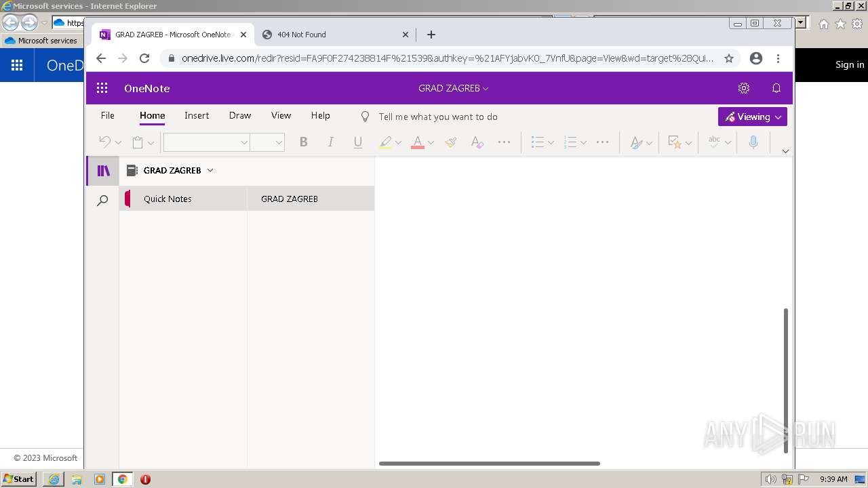868x488 pixels.
Task: Expand highlight color dropdown arrow
Action: 398,142
